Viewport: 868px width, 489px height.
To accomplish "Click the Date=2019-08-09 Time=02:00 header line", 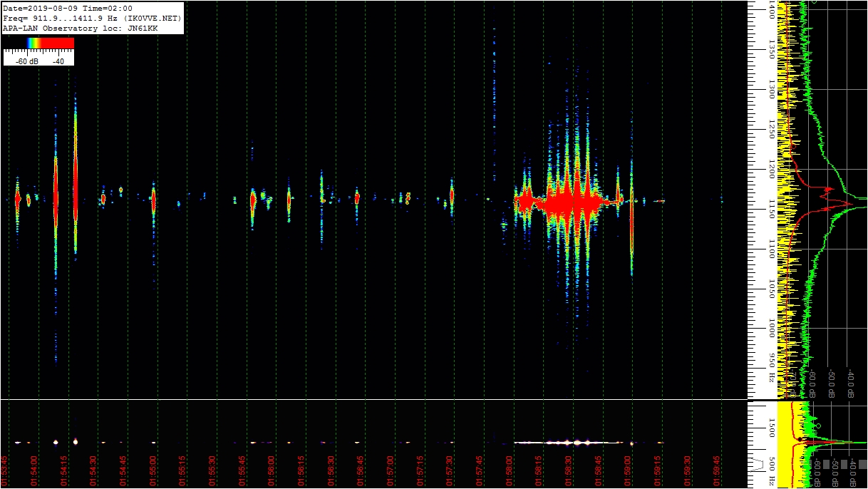I will (x=68, y=8).
